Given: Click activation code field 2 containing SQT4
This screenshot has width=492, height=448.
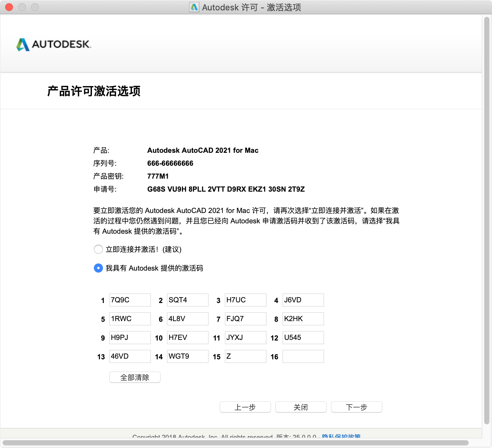Looking at the screenshot, I should coord(188,300).
